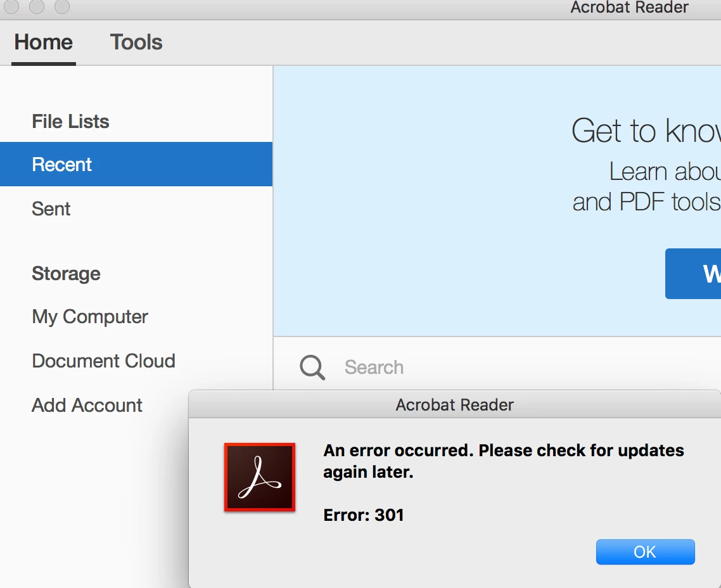Click the second window control button in title bar
721x588 pixels.
[x=37, y=6]
